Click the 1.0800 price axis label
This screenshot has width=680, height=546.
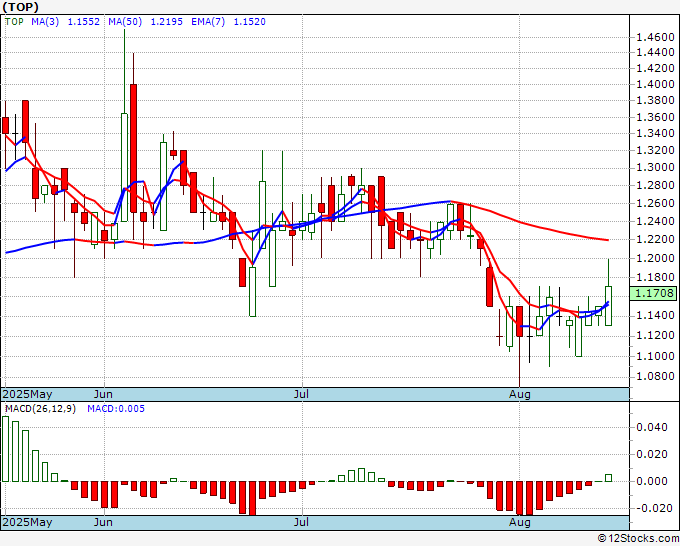pos(655,376)
